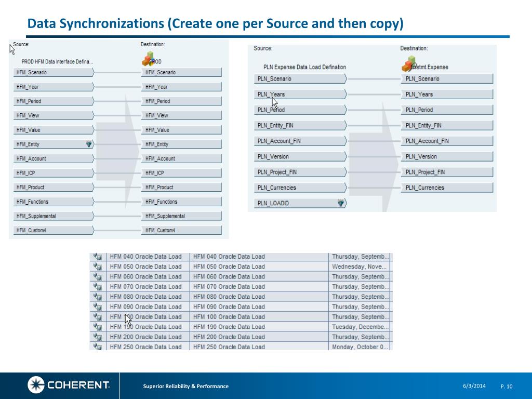Choose the destination HFM_ICP dimension
532x399 pixels.
click(181, 173)
